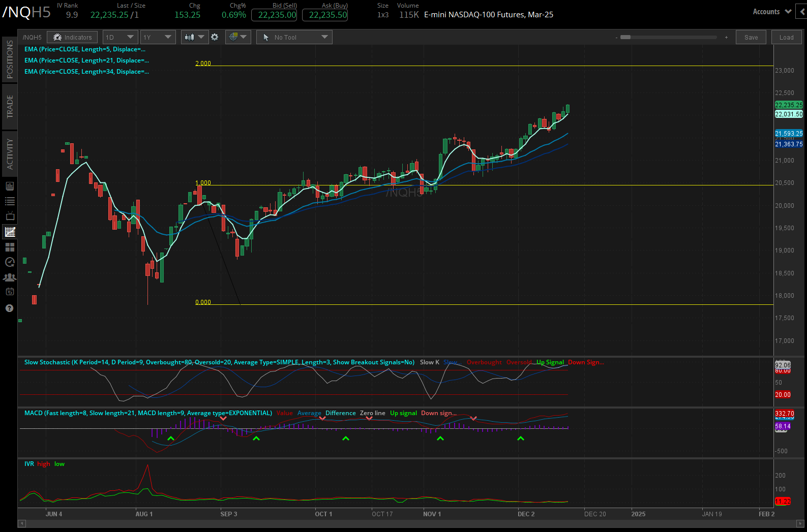
Task: Open the clock history icon
Action: pos(10,262)
